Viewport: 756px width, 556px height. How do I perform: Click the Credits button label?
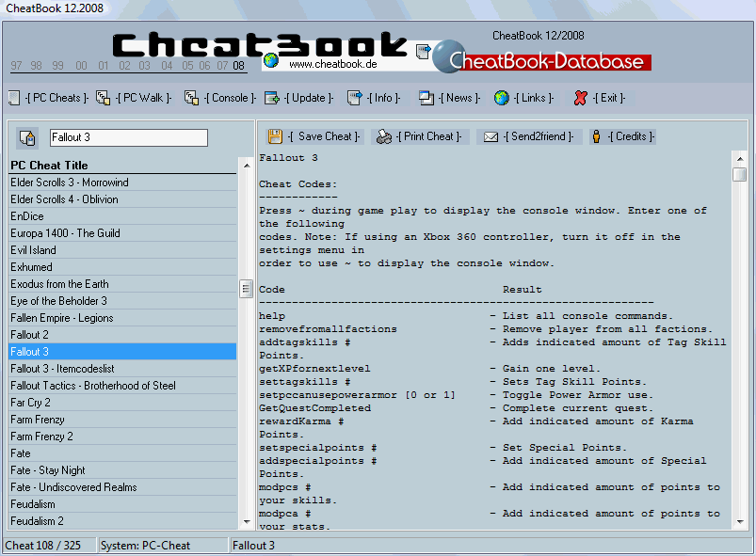click(x=631, y=136)
